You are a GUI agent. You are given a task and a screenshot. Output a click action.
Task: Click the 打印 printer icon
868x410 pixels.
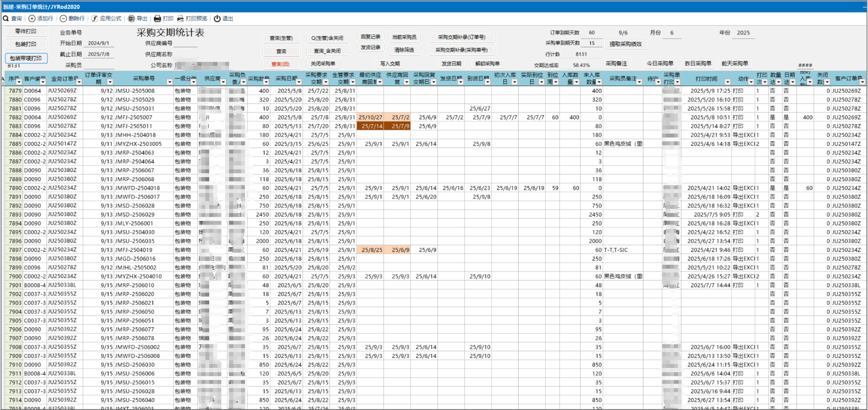[157, 18]
